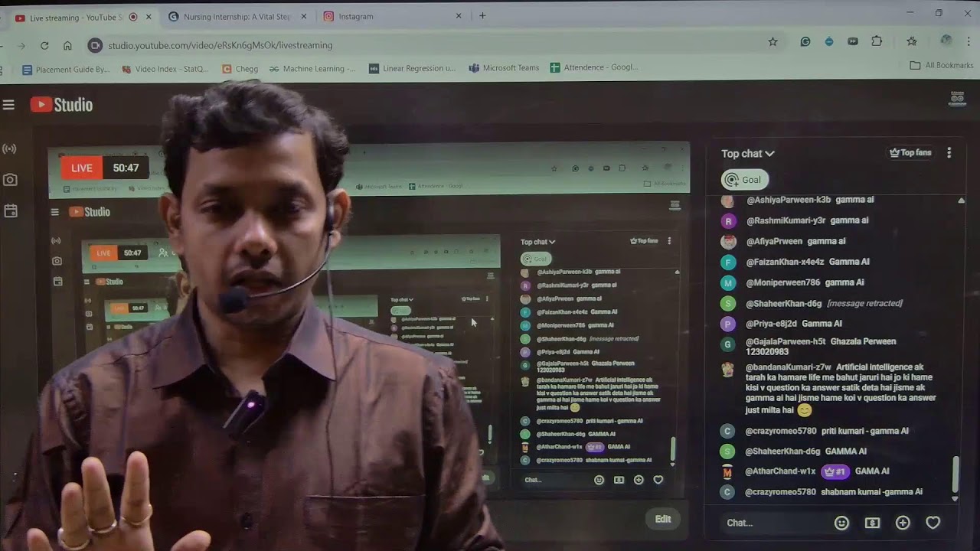Click the YouTube Studio logo
980x551 pixels.
click(61, 105)
